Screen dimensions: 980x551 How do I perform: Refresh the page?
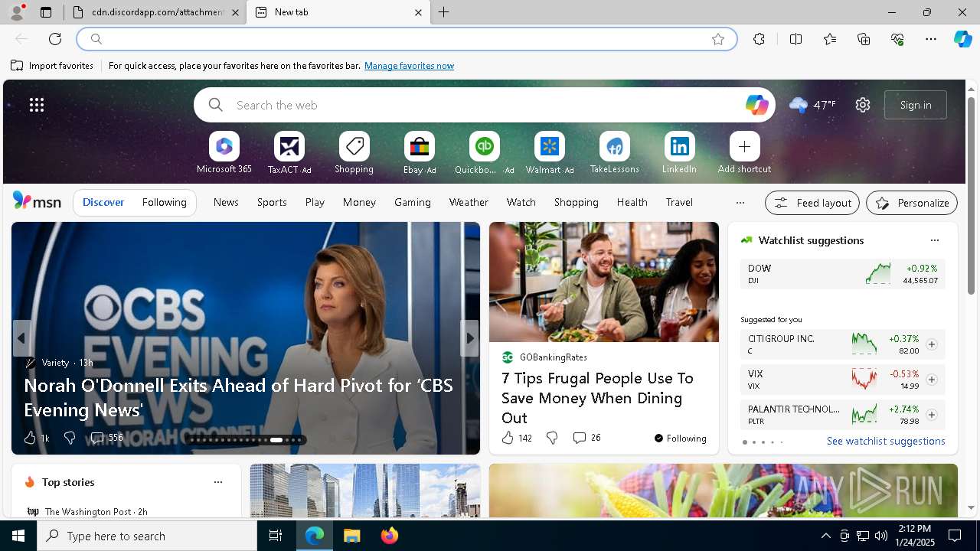[55, 39]
